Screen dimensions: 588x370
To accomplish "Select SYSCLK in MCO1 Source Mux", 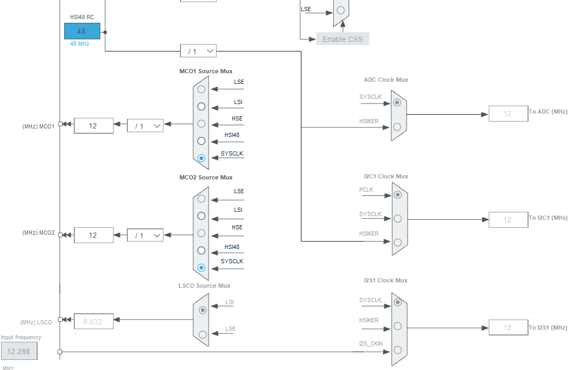I will 201,158.
